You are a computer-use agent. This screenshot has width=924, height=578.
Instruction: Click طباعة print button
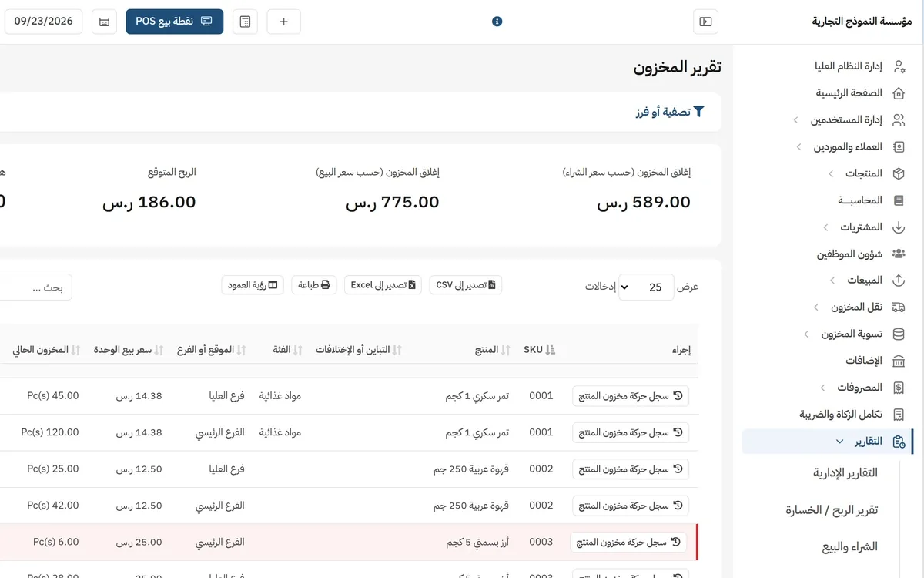point(313,284)
